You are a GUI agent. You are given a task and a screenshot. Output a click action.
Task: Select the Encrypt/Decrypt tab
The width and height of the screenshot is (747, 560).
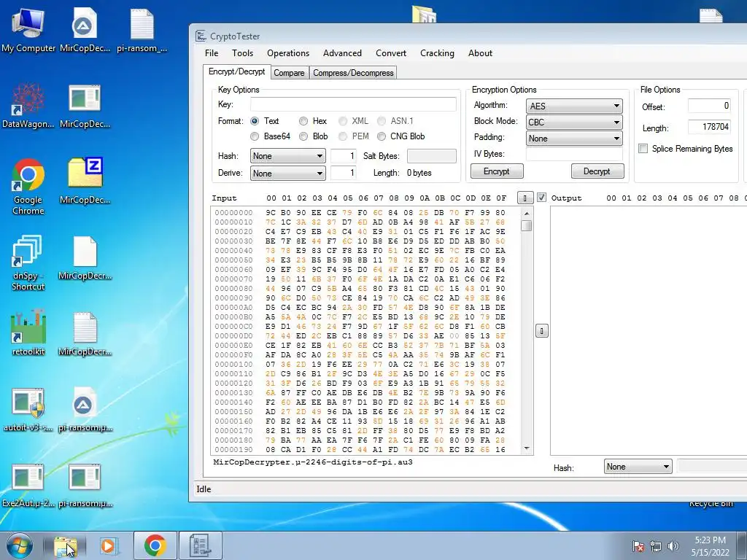(x=236, y=71)
